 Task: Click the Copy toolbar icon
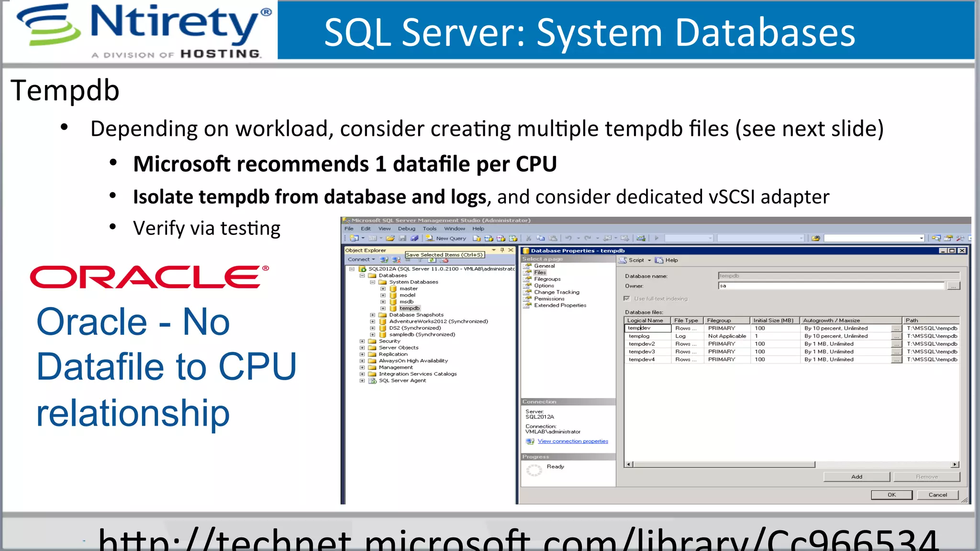click(541, 238)
